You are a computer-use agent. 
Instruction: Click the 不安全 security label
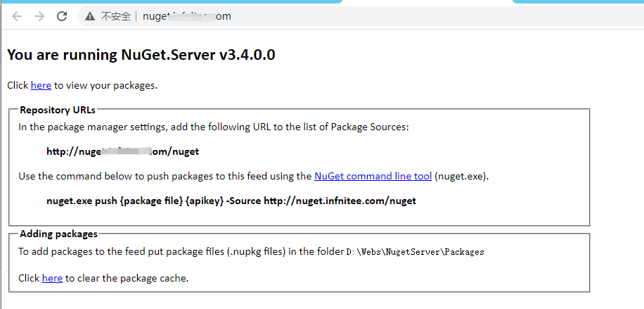116,16
